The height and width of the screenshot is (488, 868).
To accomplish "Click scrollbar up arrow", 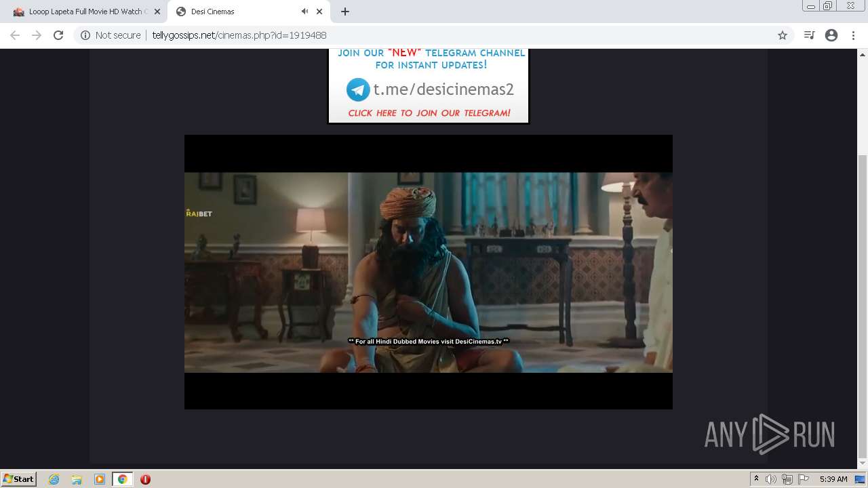I will (862, 54).
